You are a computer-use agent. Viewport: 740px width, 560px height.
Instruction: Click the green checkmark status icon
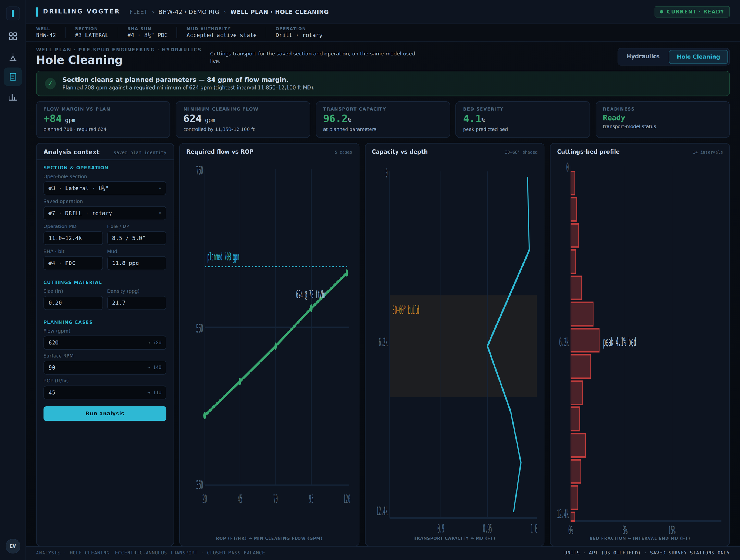(50, 84)
